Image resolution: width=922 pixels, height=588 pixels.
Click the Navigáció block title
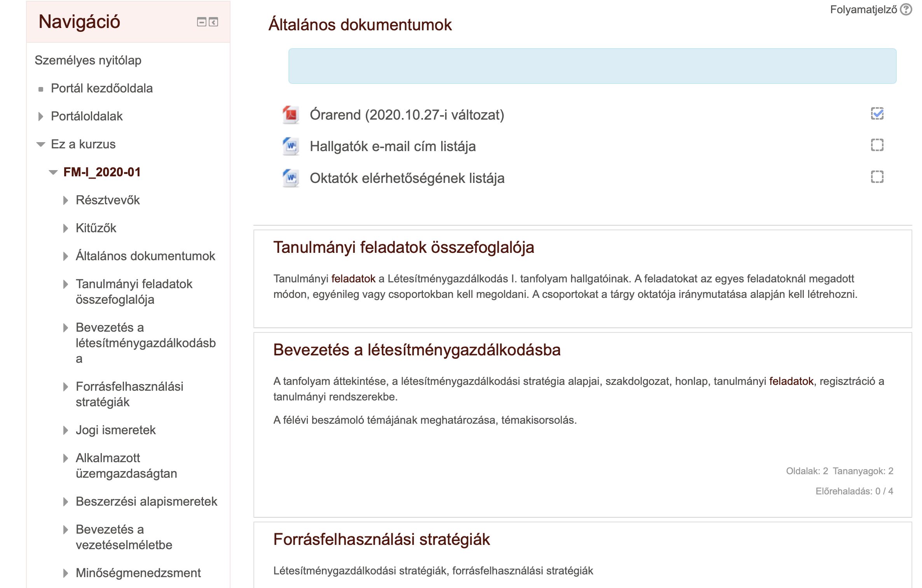[x=79, y=21]
